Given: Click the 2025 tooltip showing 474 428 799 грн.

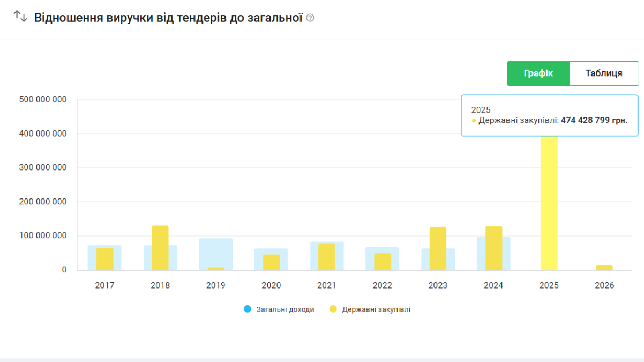Looking at the screenshot, I should [x=549, y=115].
